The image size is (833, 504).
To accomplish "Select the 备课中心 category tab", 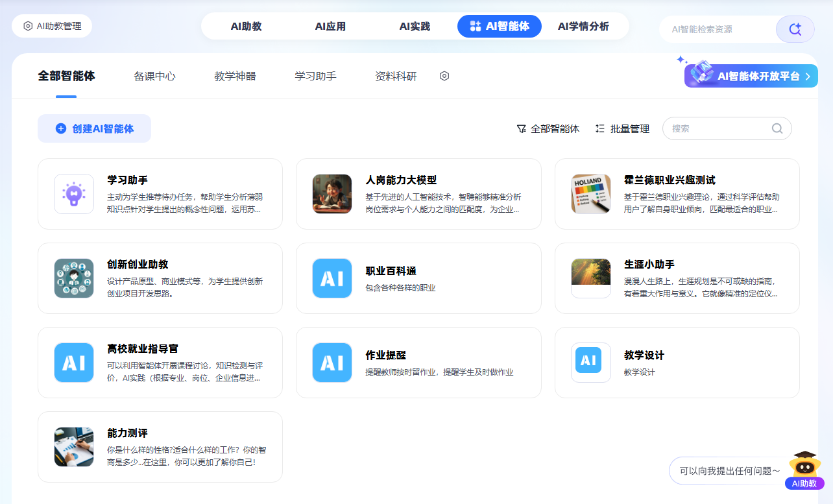I will pos(154,77).
